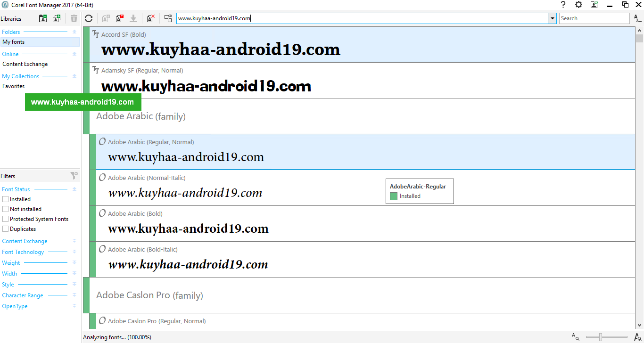Click the OpenType icon beside Adobe Caslon Pro (Regular, Normal)
The image size is (644, 343).
pos(102,321)
